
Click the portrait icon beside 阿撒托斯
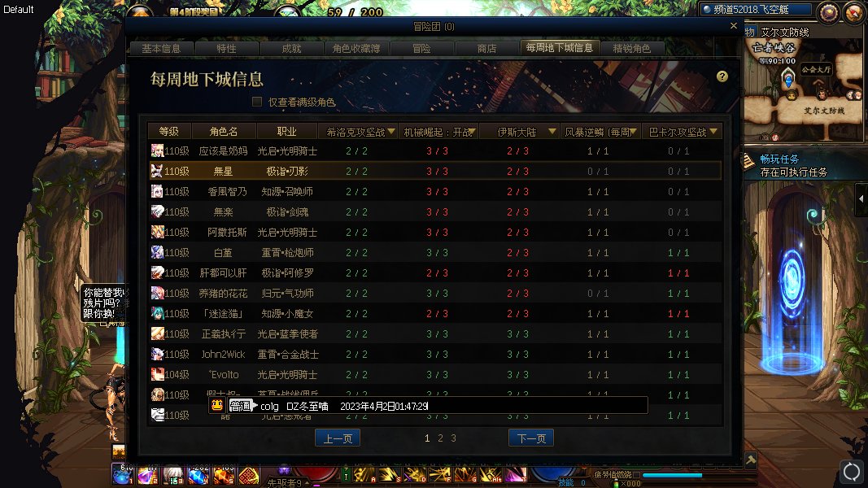pyautogui.click(x=157, y=232)
